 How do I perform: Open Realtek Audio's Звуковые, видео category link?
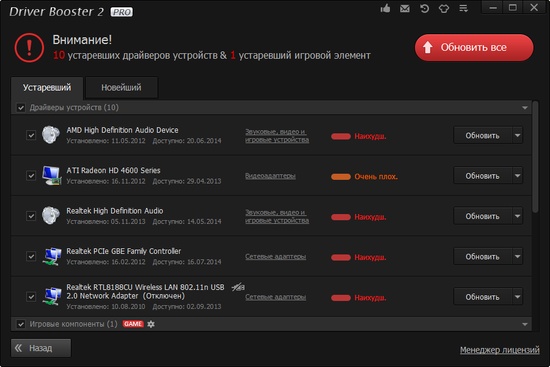tap(277, 216)
